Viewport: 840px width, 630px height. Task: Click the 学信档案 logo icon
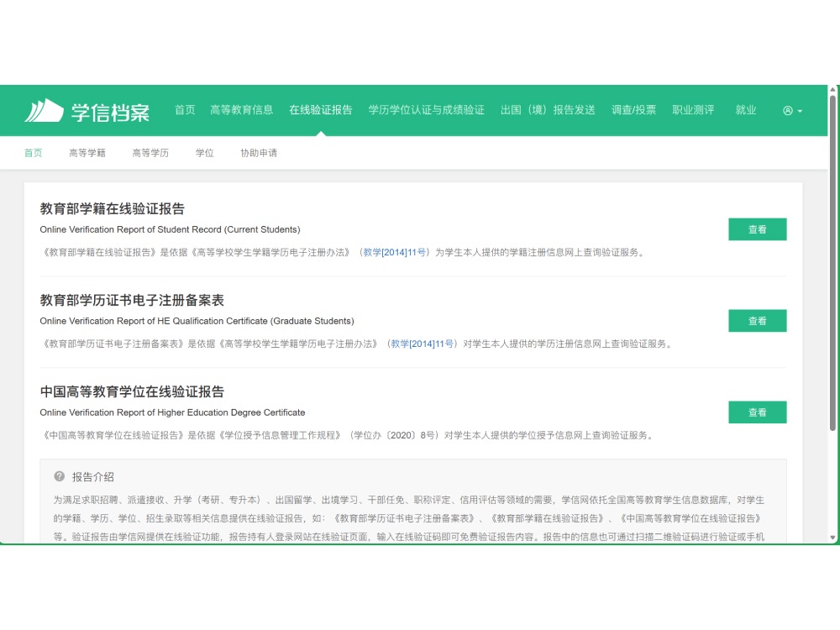point(44,111)
